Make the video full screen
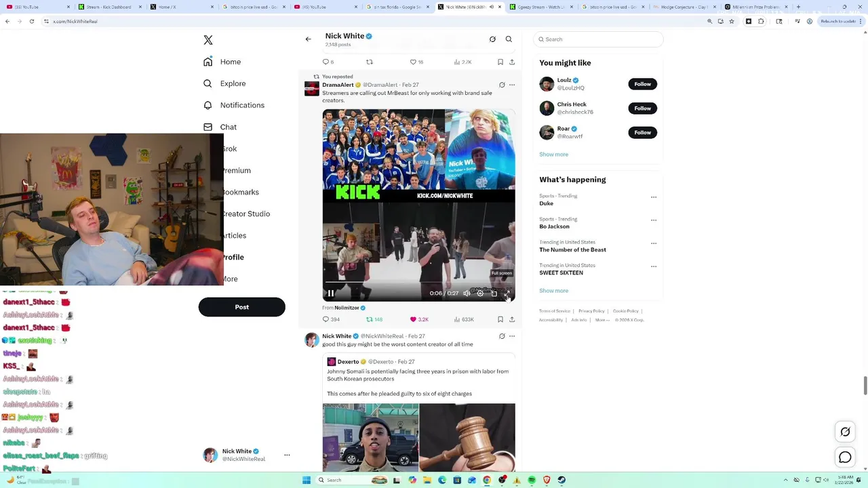Screen dimensions: 868x488 tap(507, 293)
